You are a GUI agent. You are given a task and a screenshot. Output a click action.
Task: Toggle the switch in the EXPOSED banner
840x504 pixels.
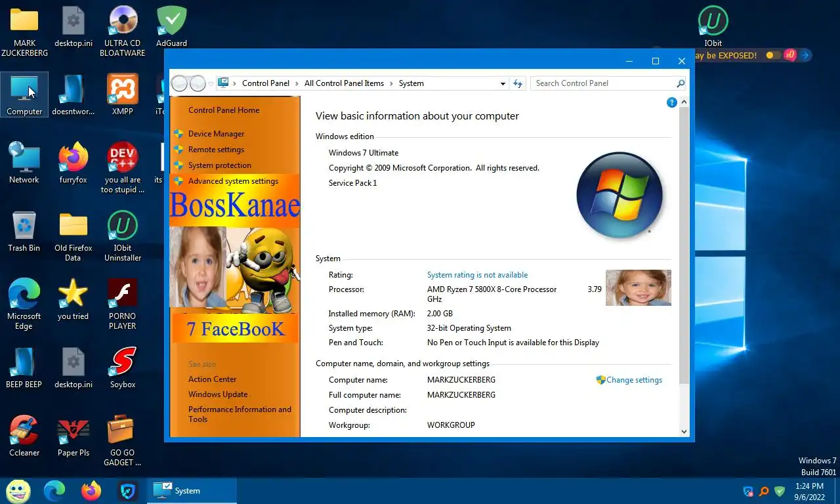tap(773, 55)
